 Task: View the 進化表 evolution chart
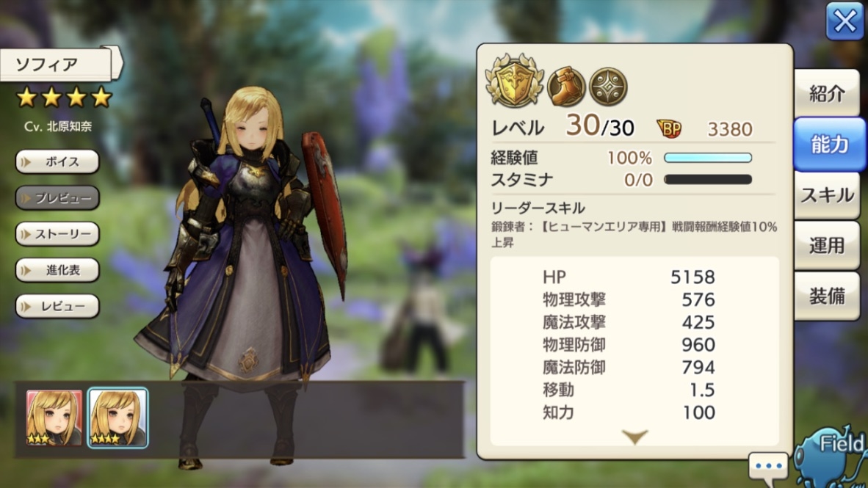57,270
